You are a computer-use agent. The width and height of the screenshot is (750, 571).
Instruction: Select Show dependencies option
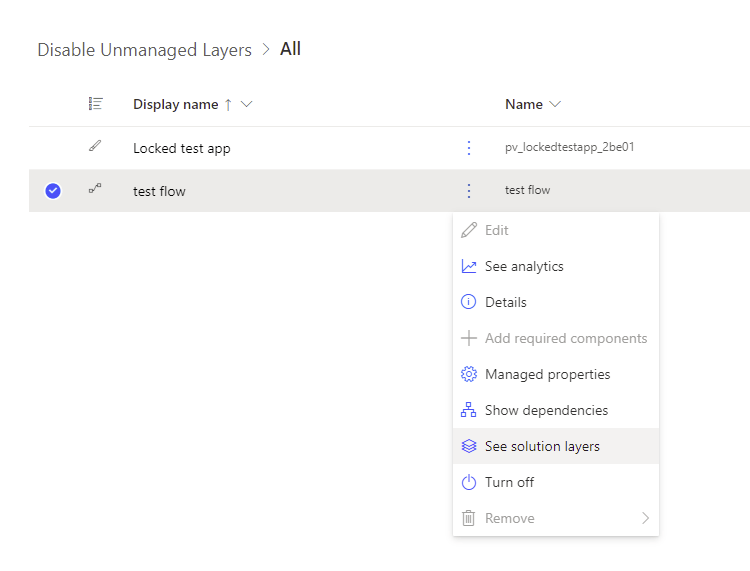556,410
